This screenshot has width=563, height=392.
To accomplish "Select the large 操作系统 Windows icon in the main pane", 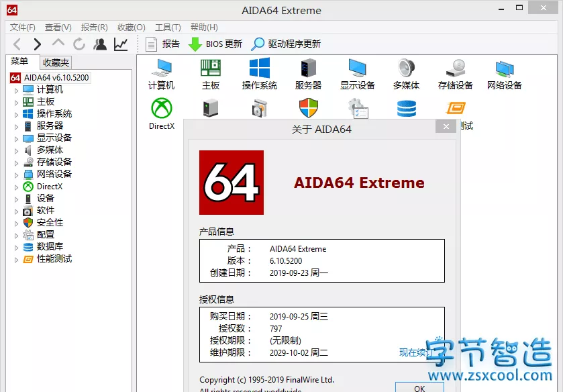I will click(x=259, y=74).
